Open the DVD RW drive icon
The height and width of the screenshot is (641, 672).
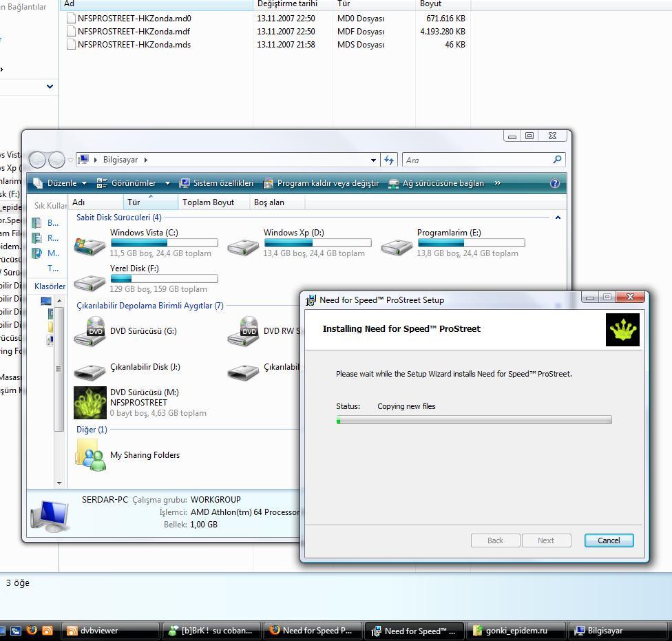coord(243,331)
